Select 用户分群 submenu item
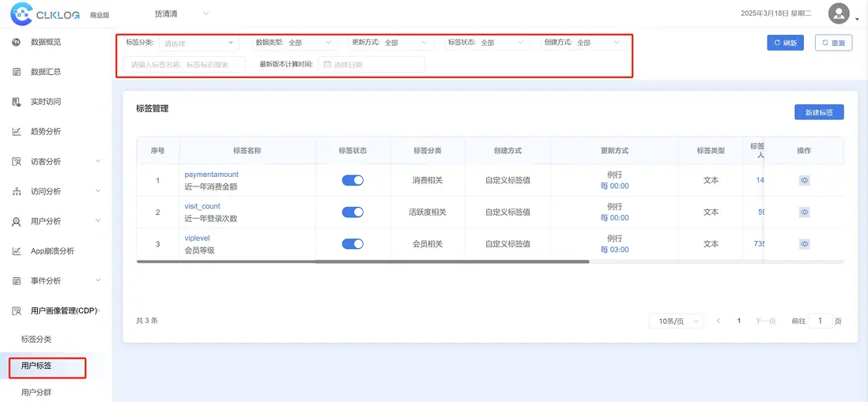868x402 pixels. click(36, 393)
